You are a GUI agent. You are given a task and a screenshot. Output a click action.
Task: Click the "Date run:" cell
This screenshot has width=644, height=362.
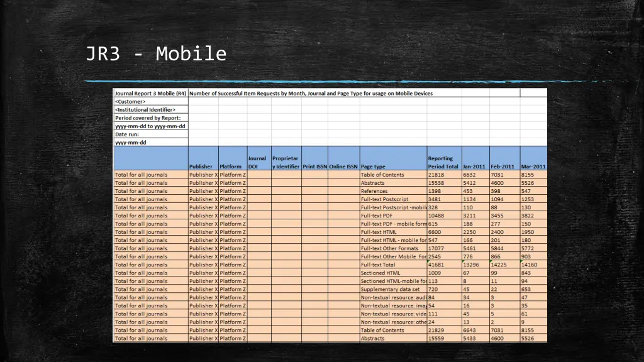151,134
